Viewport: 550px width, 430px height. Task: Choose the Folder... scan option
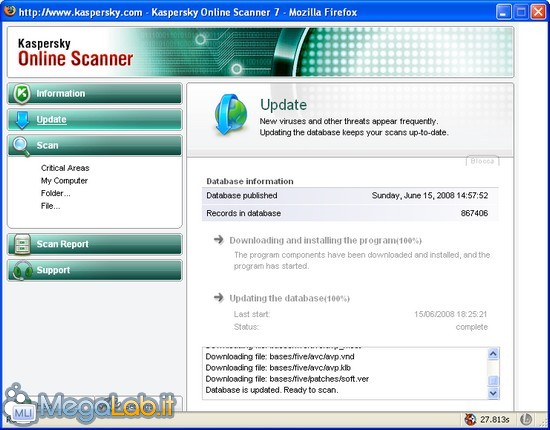(55, 193)
